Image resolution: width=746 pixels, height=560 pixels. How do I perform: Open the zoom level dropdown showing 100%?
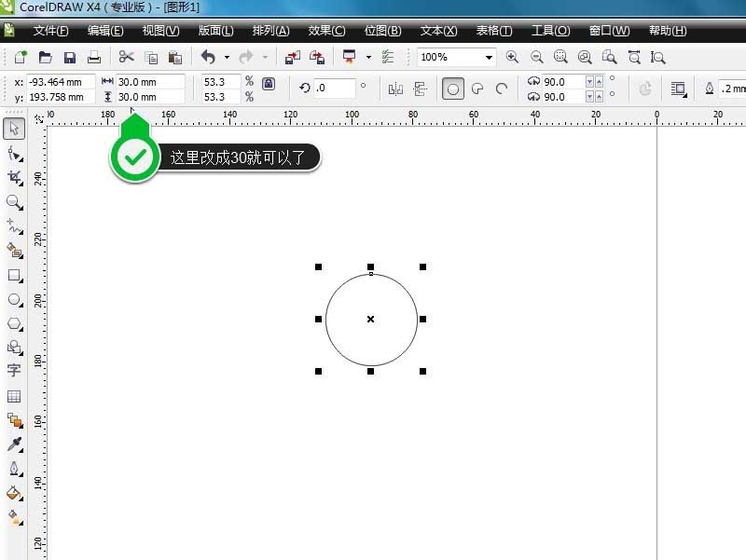(x=489, y=57)
